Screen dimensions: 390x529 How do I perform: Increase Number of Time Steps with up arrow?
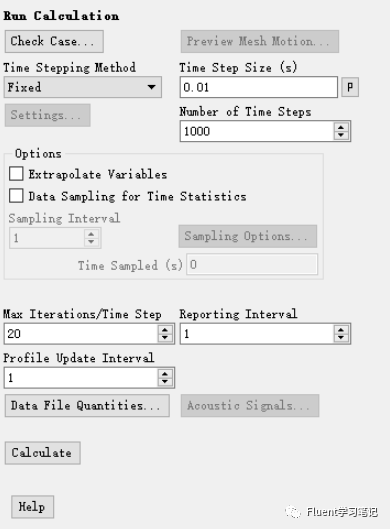coord(341,128)
